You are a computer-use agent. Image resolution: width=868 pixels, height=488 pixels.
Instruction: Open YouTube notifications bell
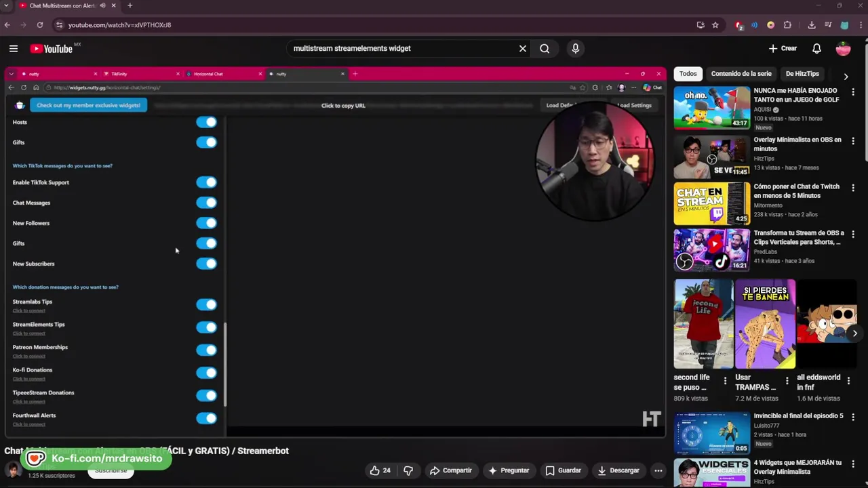tap(816, 48)
